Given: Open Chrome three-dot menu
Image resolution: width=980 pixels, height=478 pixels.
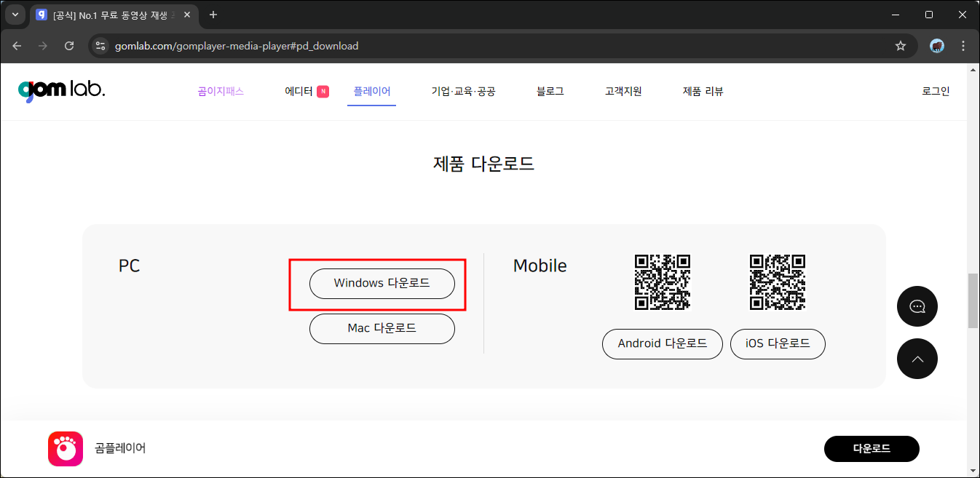Looking at the screenshot, I should point(963,46).
